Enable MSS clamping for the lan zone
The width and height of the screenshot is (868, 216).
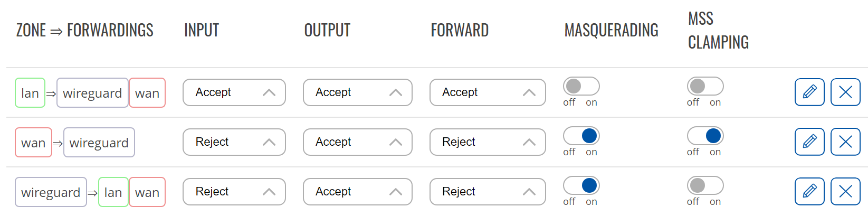coord(705,86)
